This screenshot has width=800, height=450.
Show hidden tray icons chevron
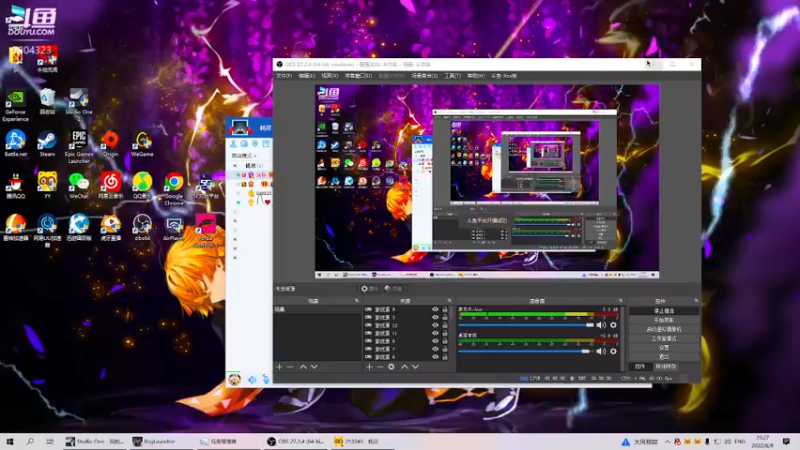click(x=667, y=441)
